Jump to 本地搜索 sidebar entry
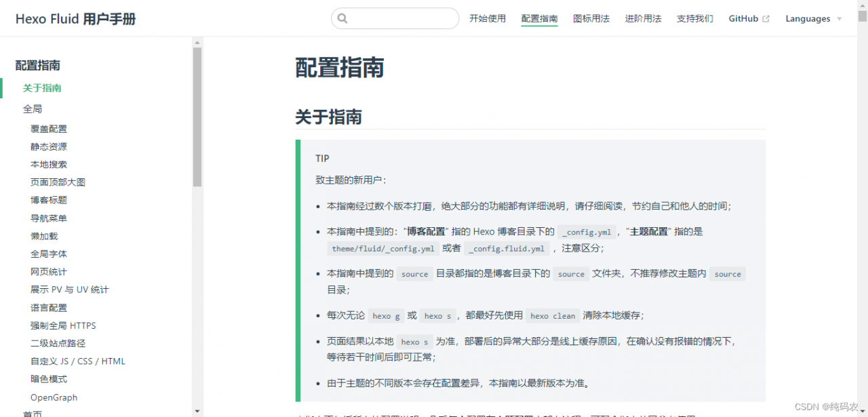868x417 pixels. 49,165
